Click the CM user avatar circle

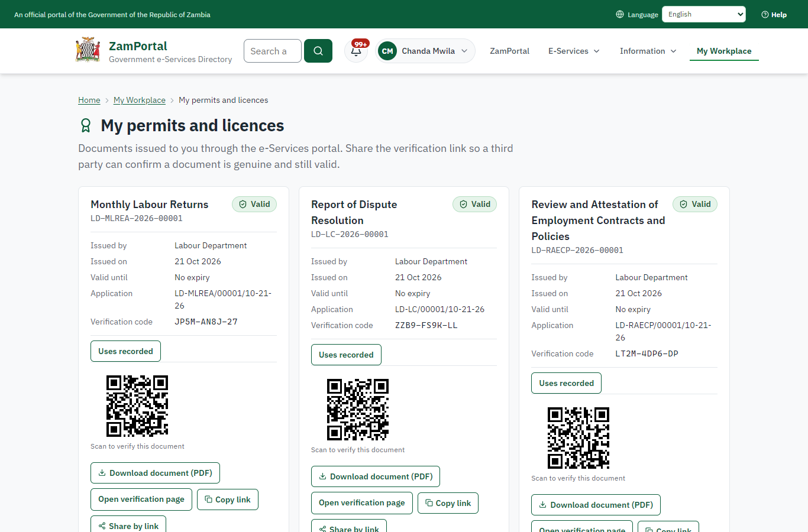(x=387, y=51)
